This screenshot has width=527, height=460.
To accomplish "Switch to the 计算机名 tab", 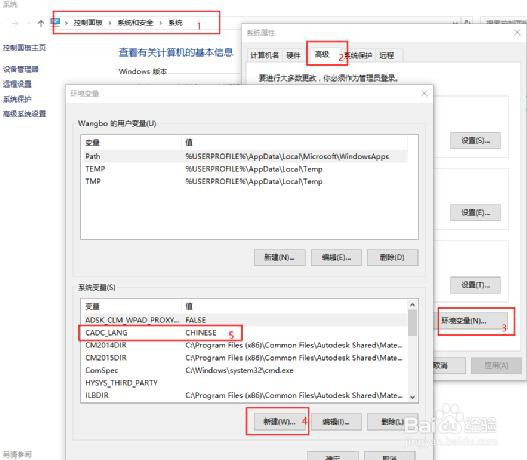I will 265,55.
